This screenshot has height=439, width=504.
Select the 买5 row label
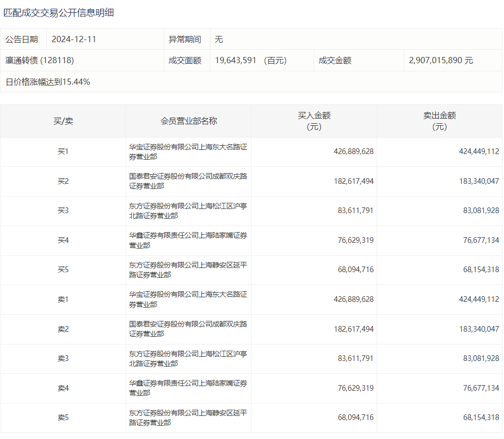coord(63,270)
